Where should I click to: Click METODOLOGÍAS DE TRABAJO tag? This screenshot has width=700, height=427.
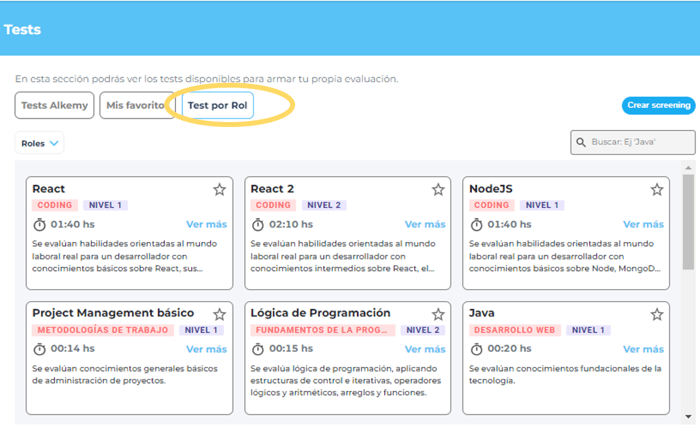103,330
